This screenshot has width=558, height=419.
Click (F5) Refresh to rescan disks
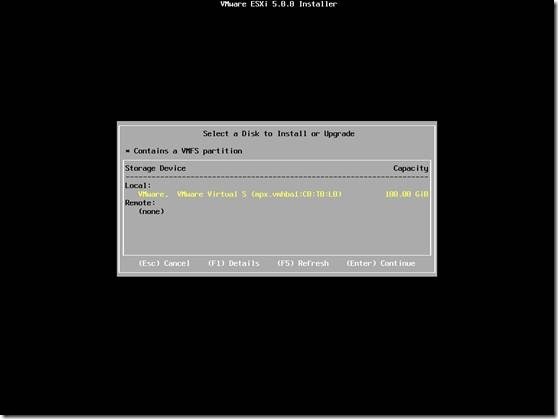[x=303, y=263]
